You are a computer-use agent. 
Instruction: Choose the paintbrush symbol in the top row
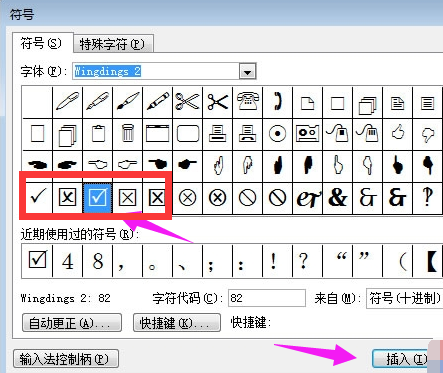point(127,102)
